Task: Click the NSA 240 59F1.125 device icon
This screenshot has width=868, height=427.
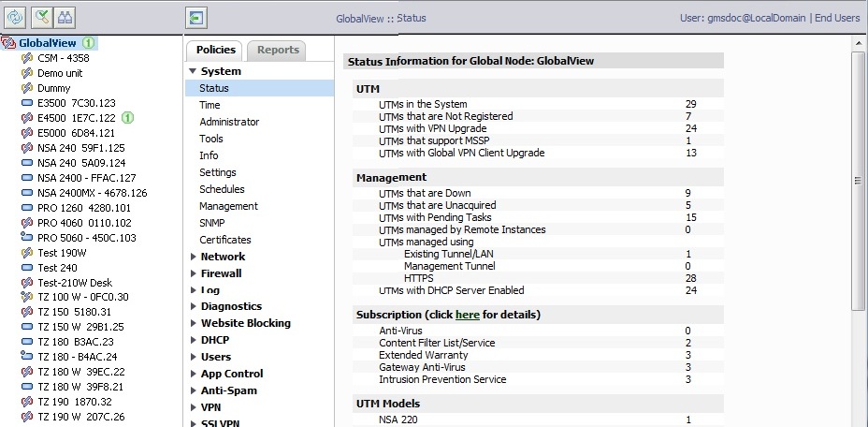Action: 27,148
